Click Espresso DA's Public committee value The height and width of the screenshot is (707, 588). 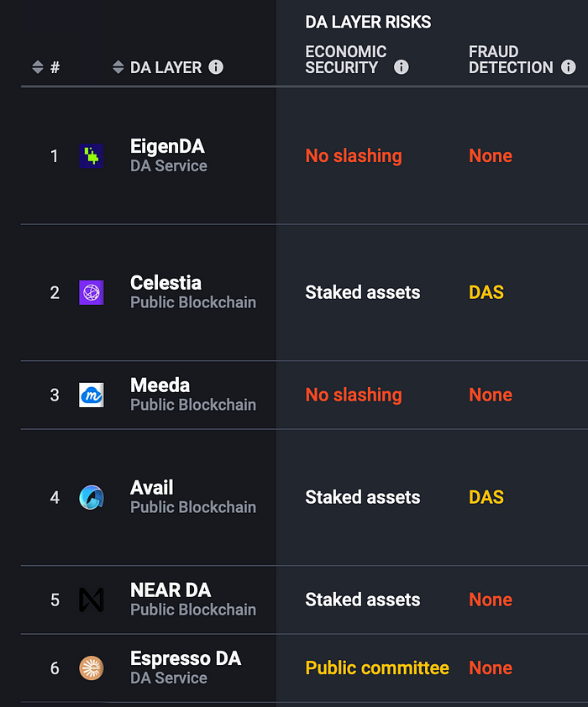pyautogui.click(x=377, y=668)
